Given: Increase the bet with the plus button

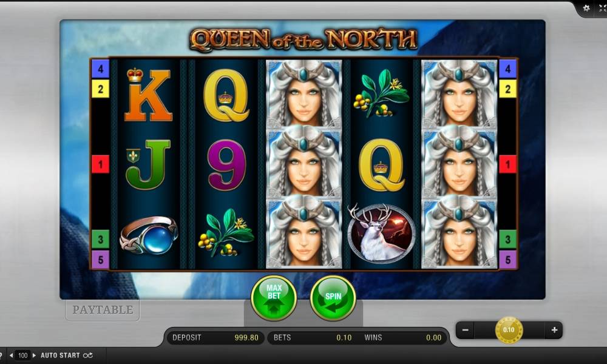Looking at the screenshot, I should (x=554, y=330).
